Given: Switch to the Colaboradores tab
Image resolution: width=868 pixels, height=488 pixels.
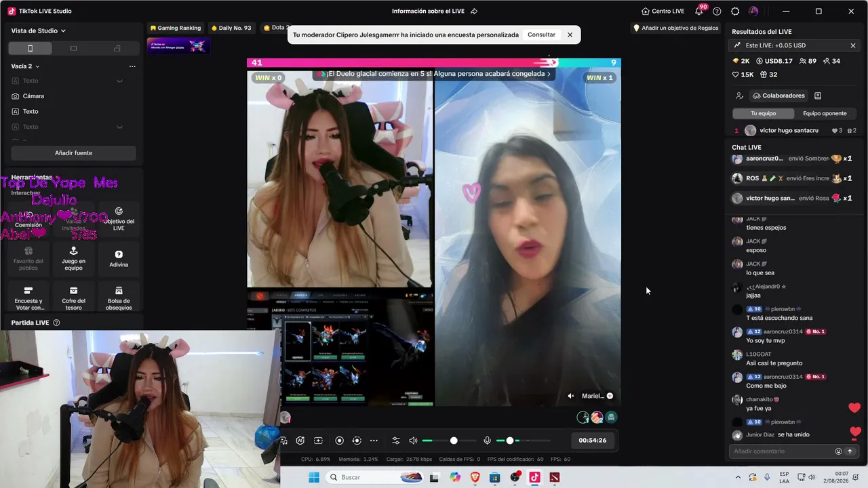Looking at the screenshot, I should (x=778, y=96).
